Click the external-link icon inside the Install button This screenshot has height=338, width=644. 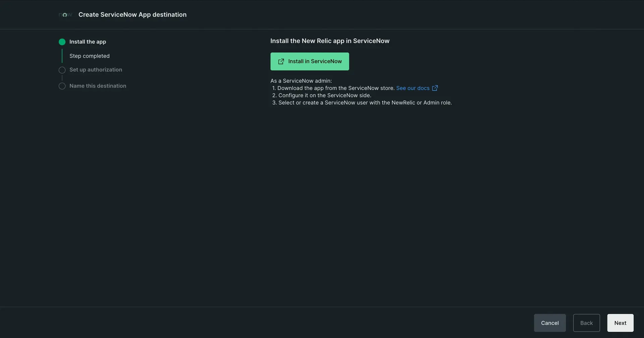point(281,62)
